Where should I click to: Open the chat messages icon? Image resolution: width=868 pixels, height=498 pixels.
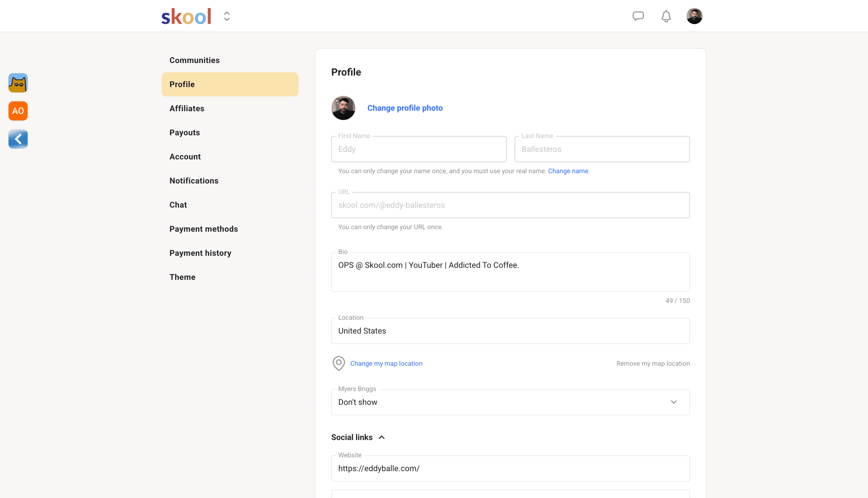[638, 16]
